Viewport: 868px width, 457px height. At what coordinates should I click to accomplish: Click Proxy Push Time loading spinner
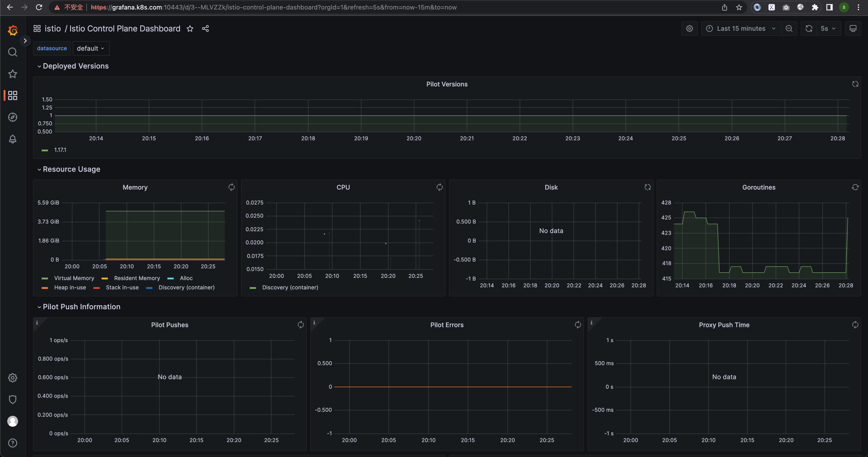pyautogui.click(x=855, y=325)
